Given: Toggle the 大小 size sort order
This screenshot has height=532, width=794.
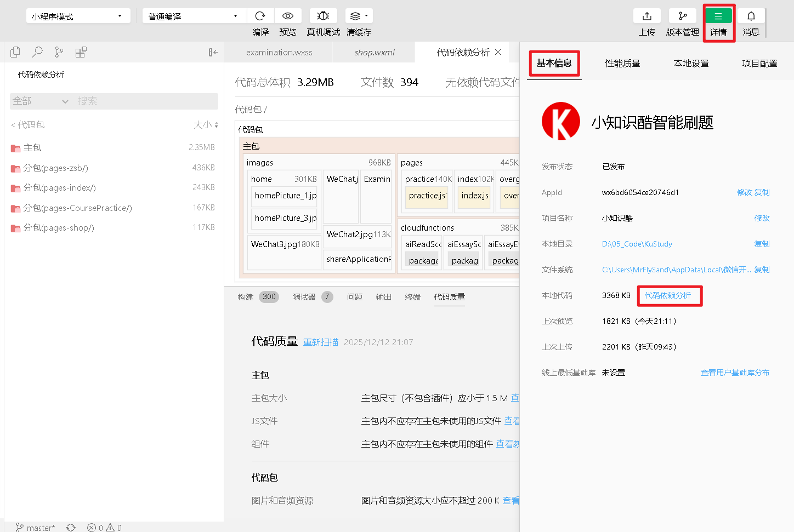Looking at the screenshot, I should pos(206,125).
